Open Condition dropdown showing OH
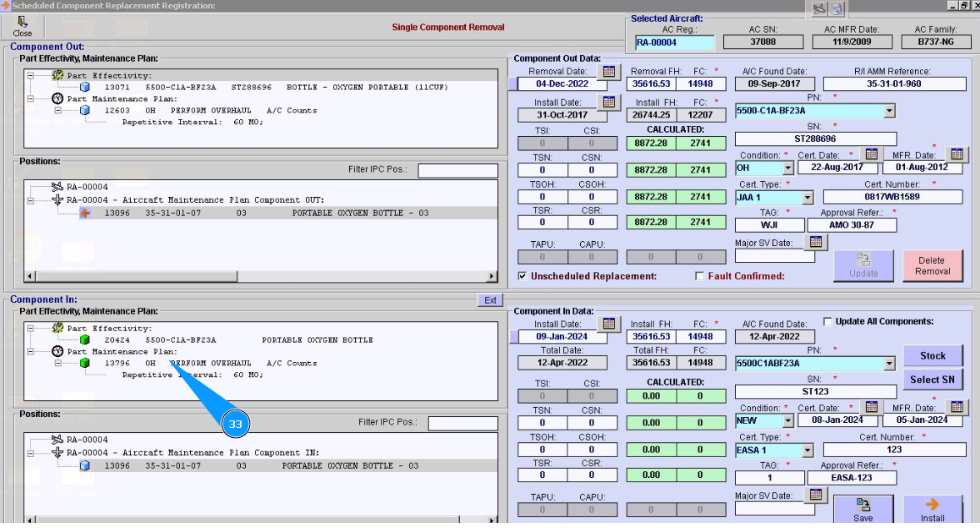 (787, 168)
